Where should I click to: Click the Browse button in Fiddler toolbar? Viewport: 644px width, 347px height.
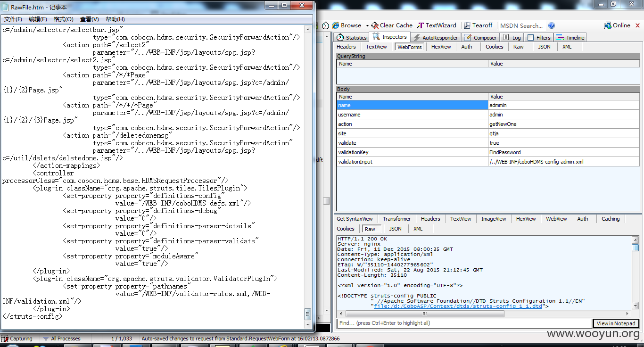coord(347,25)
